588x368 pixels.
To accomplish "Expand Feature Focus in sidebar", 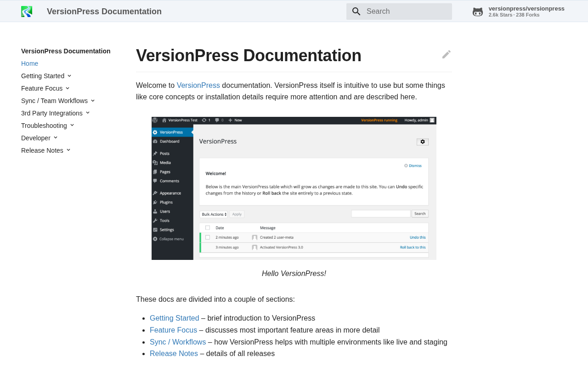I will [68, 88].
